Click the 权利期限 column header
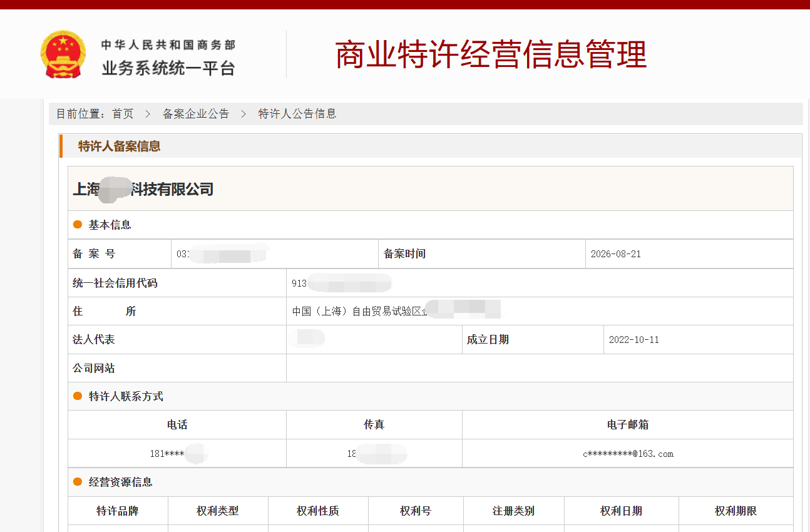 [x=736, y=511]
